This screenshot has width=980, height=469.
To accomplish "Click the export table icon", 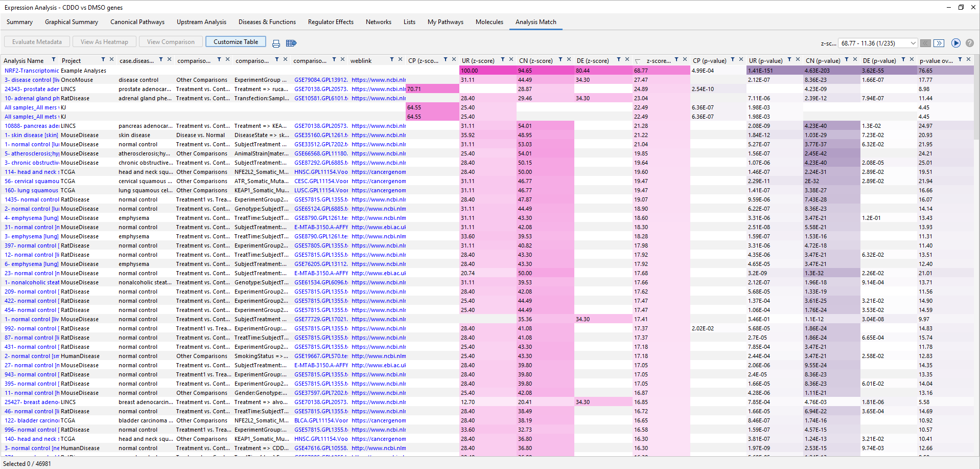I will tap(291, 43).
